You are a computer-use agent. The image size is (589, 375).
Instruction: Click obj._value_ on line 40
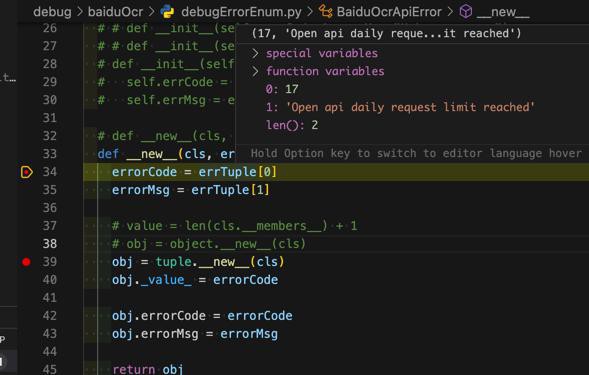coord(152,280)
